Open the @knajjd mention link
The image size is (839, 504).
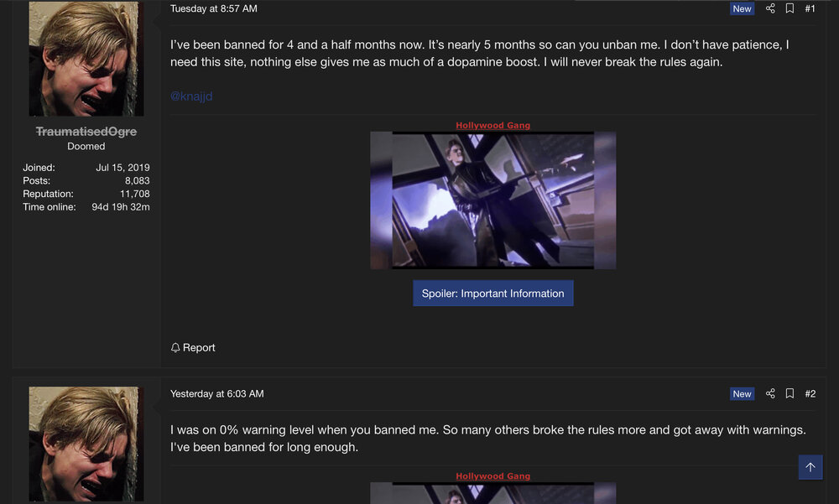click(191, 96)
